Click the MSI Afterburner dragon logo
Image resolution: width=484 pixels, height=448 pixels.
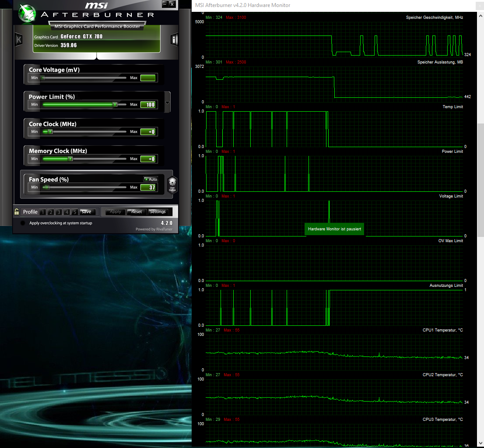coord(27,13)
